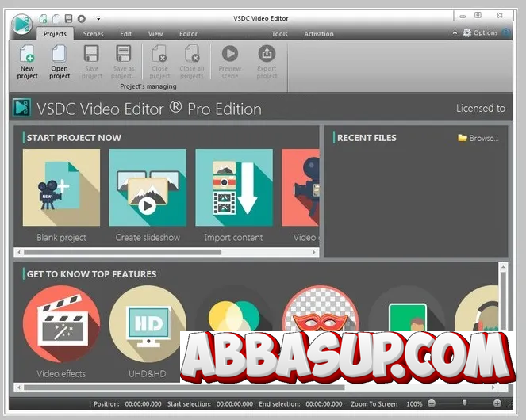Click the Position timecode value
Image resolution: width=526 pixels, height=420 pixels.
[x=144, y=404]
